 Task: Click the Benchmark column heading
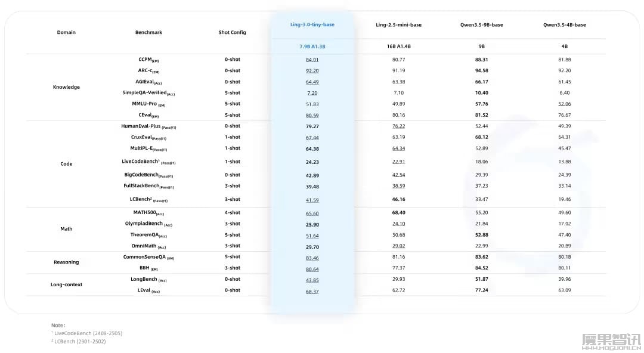(x=148, y=32)
